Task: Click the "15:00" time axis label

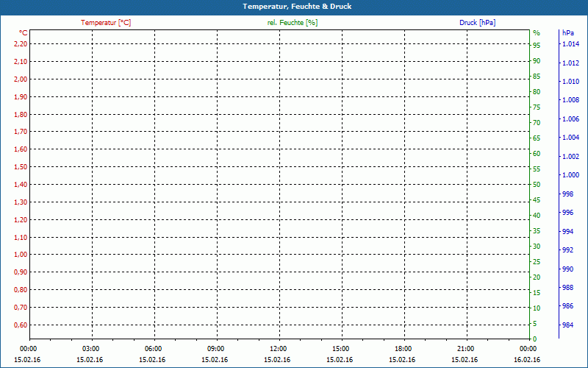Action: tap(340, 349)
